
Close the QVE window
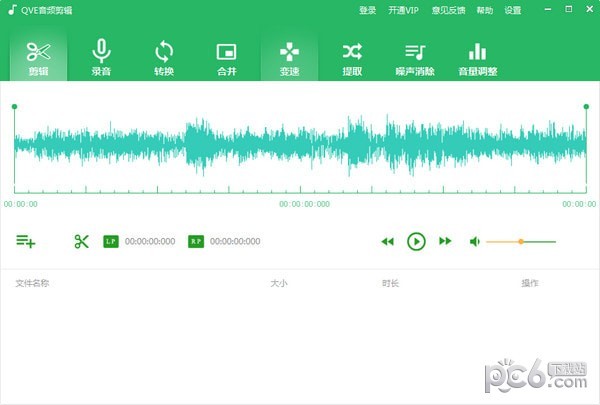[589, 9]
